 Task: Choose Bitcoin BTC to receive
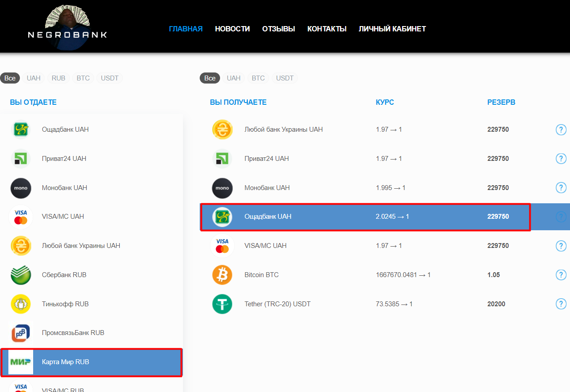(384, 275)
